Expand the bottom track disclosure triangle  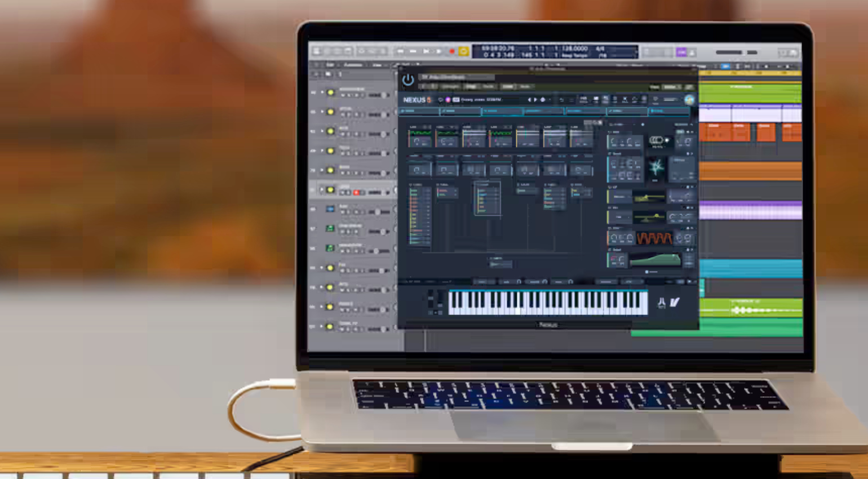322,326
